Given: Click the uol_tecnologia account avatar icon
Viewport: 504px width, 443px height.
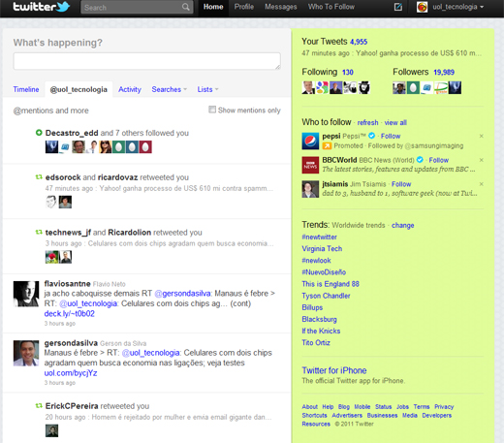Looking at the screenshot, I should pyautogui.click(x=422, y=7).
